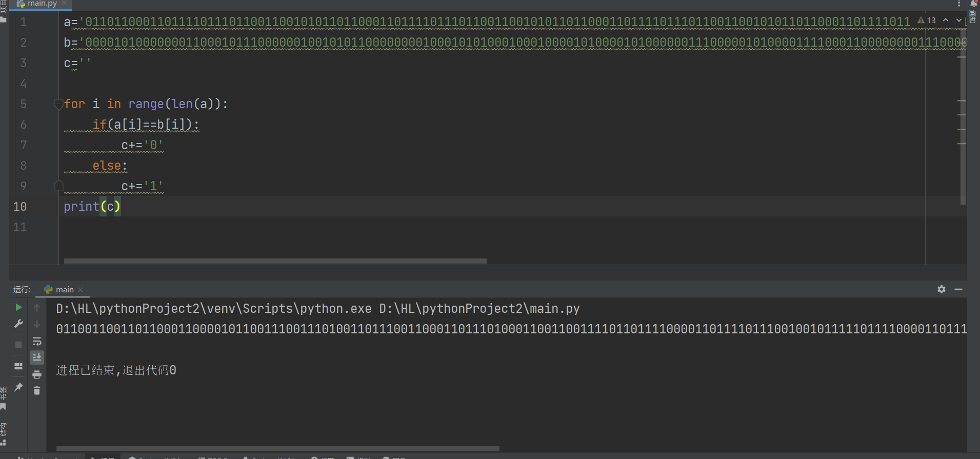Click the if(a[i]==b[i]): condition

coord(146,125)
